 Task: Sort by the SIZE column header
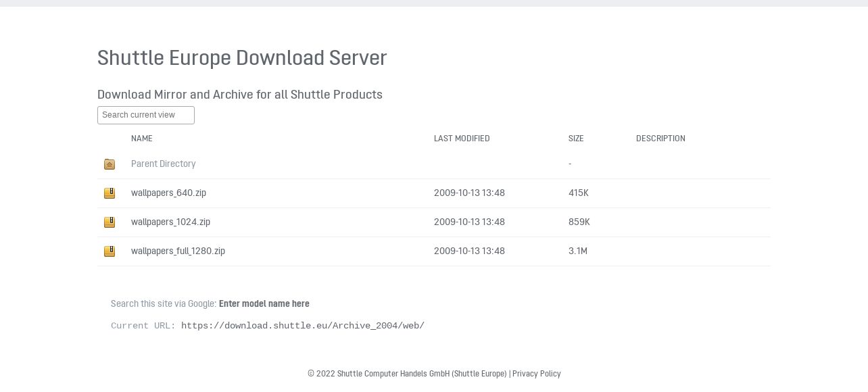[576, 139]
